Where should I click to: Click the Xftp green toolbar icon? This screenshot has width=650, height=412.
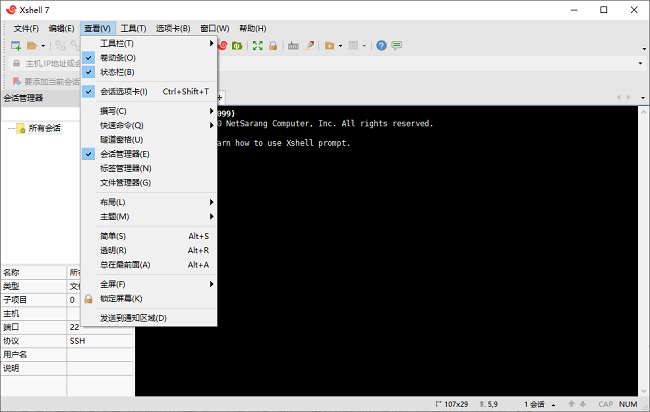pyautogui.click(x=238, y=46)
